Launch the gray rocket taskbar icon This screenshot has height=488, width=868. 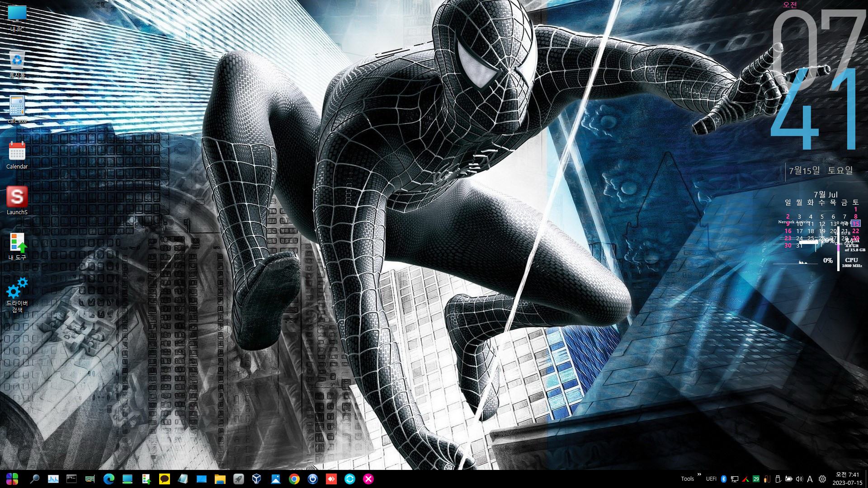click(239, 479)
